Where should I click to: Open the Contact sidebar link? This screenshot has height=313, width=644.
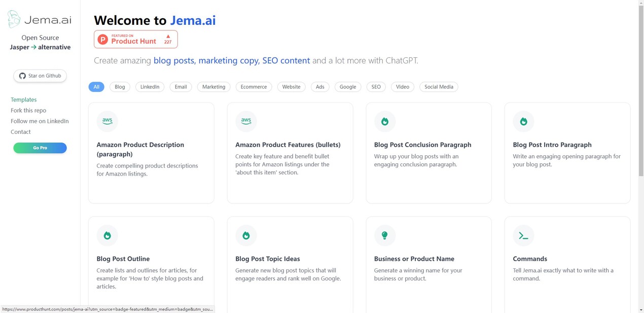21,132
